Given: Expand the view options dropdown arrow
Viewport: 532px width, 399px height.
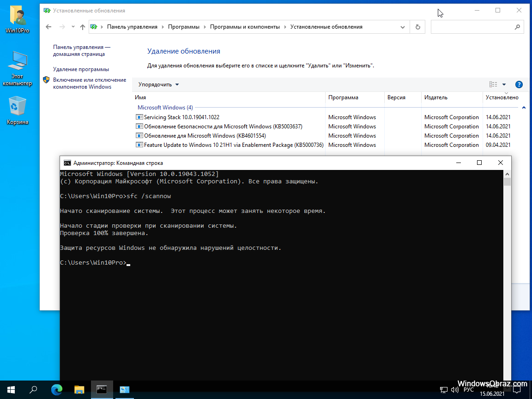Looking at the screenshot, I should click(504, 85).
